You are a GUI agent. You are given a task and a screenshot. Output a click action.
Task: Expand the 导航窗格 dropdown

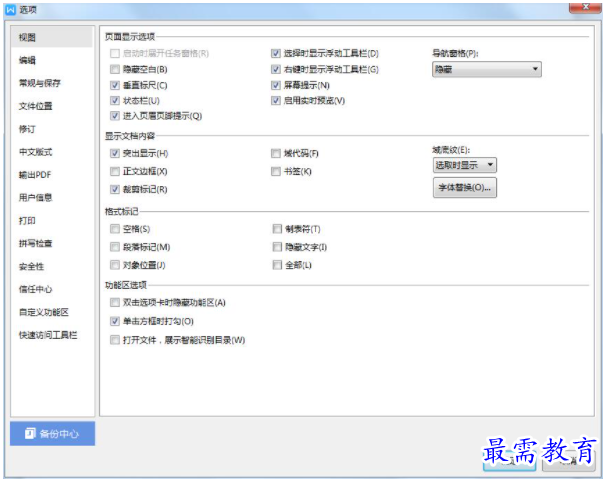coord(487,69)
